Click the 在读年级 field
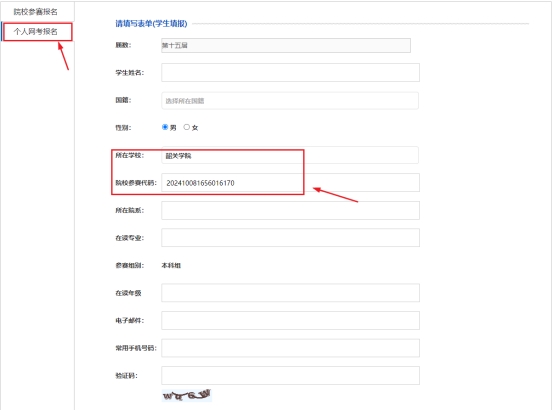Viewport: 553px width, 411px height. pyautogui.click(x=290, y=292)
